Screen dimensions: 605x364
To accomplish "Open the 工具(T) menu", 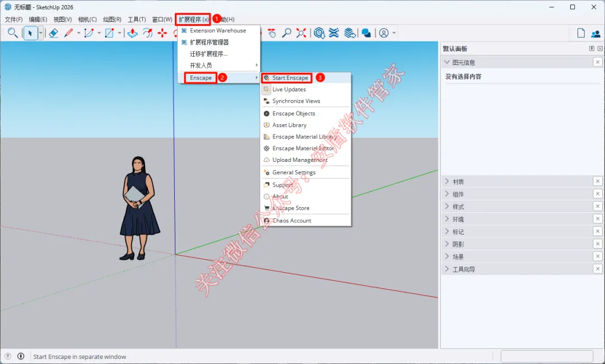I will [x=137, y=19].
